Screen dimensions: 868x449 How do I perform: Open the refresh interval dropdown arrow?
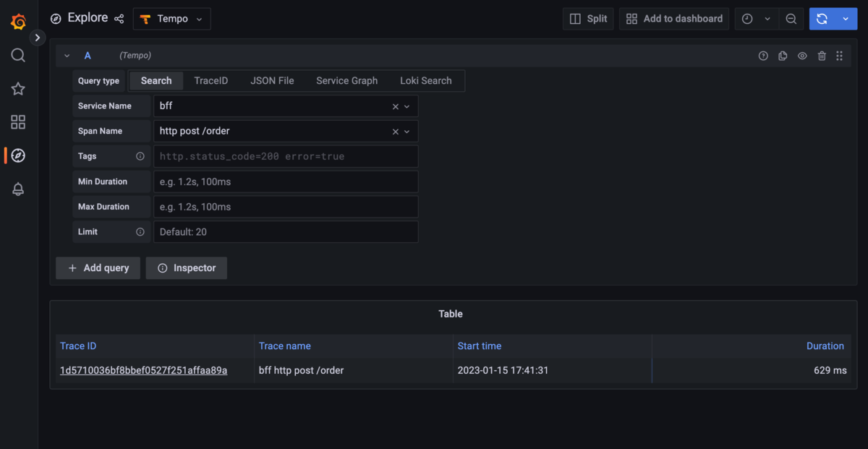pos(846,19)
